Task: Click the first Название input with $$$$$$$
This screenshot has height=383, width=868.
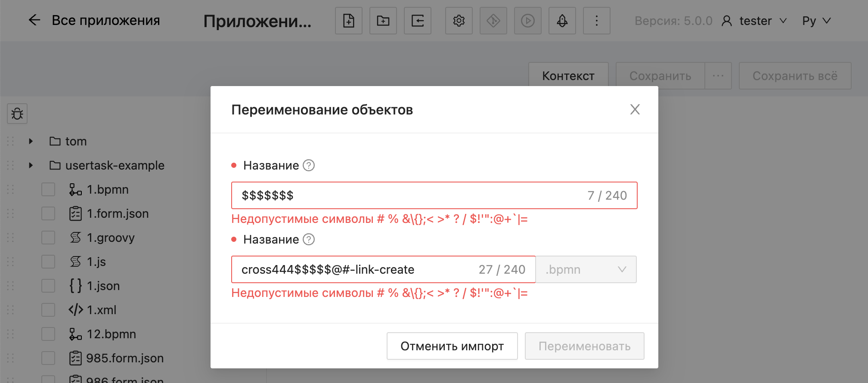Action: (x=409, y=195)
